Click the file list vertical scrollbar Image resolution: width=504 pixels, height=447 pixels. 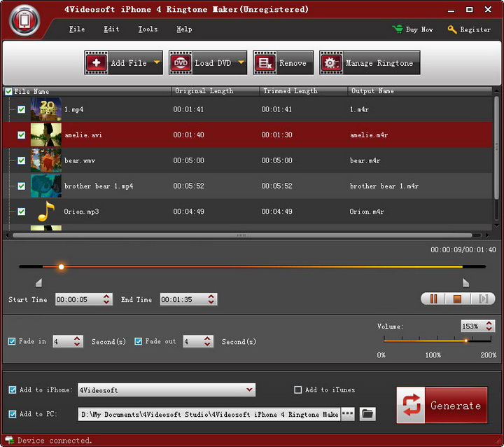click(496, 147)
